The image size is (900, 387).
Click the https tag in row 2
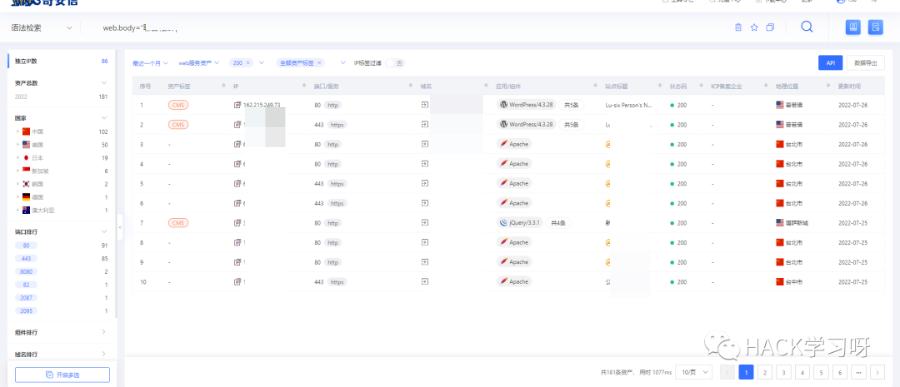coord(337,125)
